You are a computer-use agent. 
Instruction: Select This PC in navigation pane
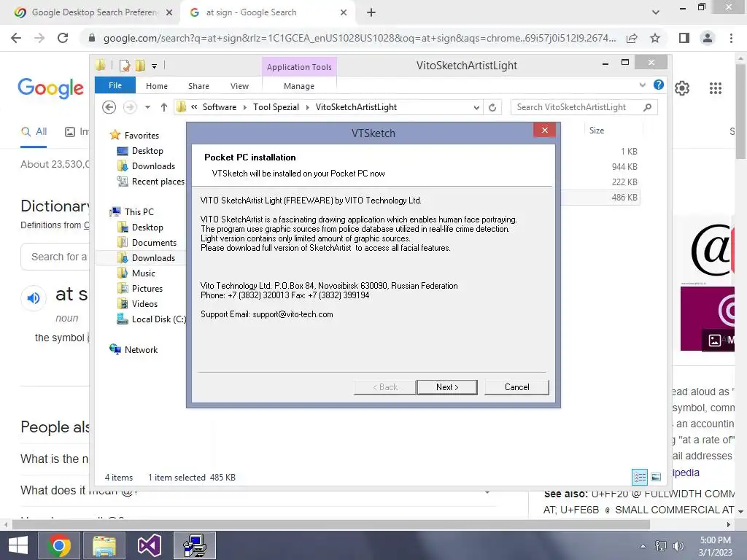point(139,212)
